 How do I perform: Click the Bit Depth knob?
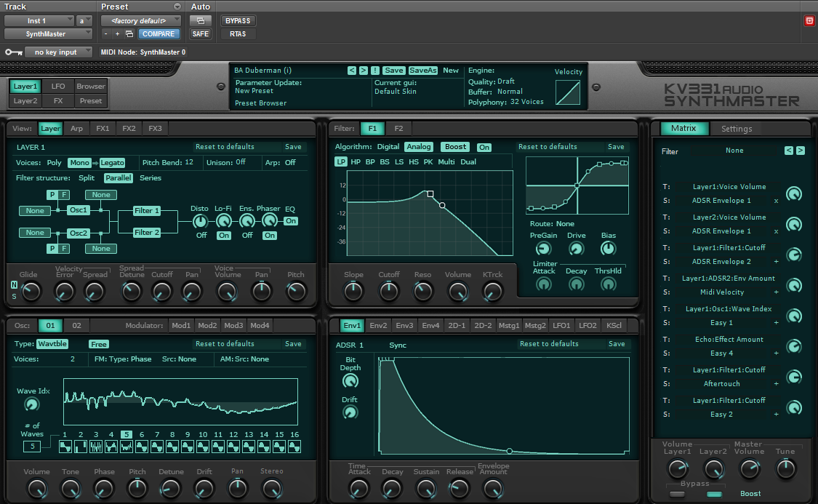tap(350, 381)
